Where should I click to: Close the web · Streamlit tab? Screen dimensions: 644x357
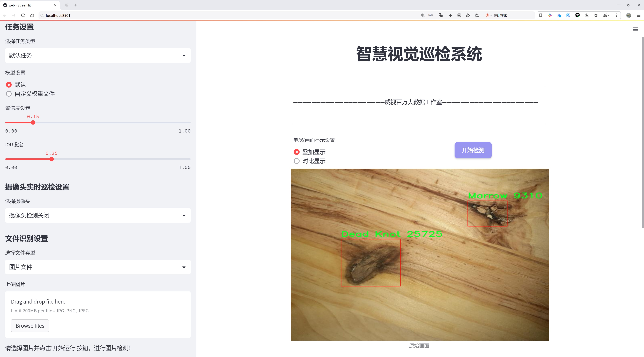[x=55, y=5]
